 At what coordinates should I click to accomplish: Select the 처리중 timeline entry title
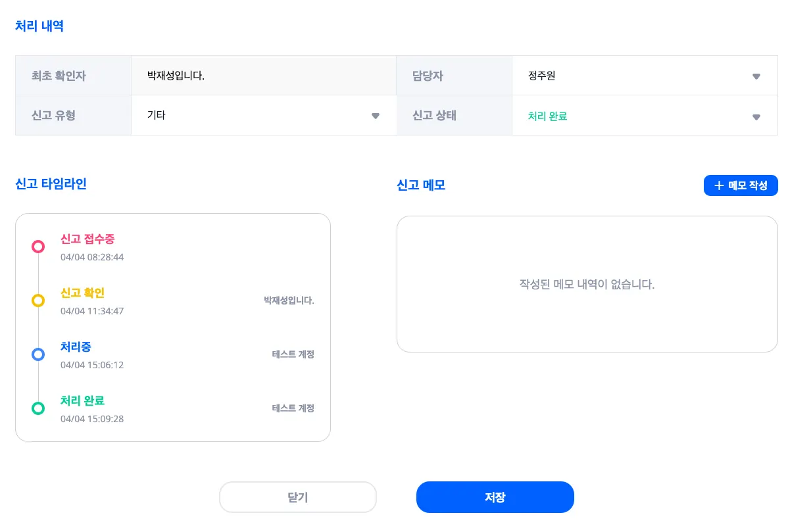76,347
